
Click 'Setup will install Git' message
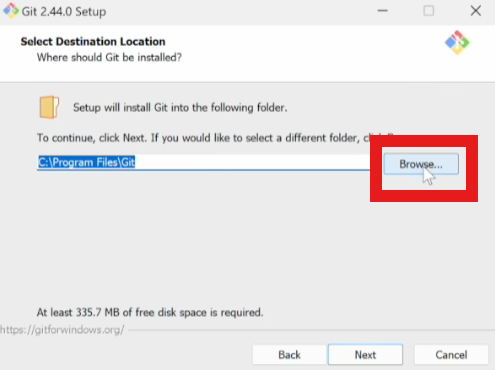tap(180, 108)
